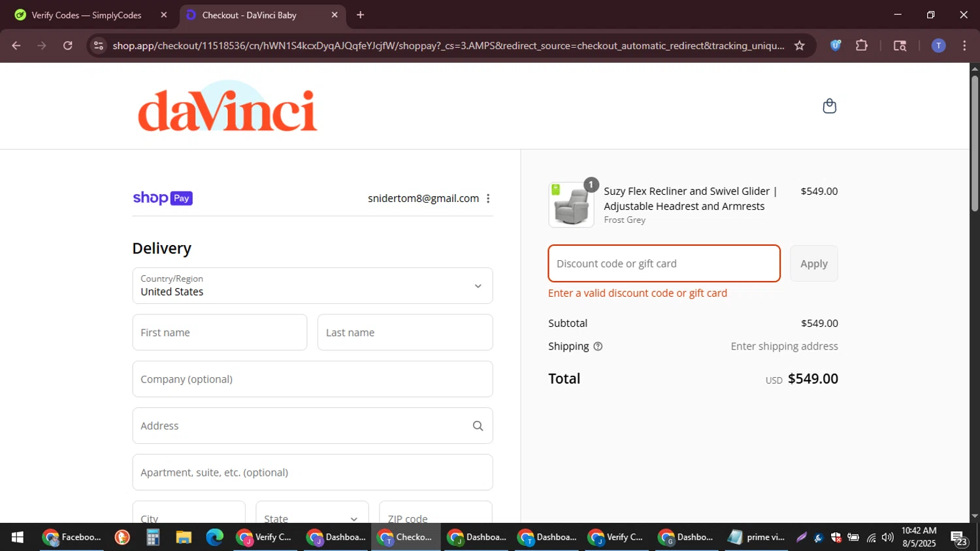Click the snidertom8@gmail.com email text

[x=423, y=198]
